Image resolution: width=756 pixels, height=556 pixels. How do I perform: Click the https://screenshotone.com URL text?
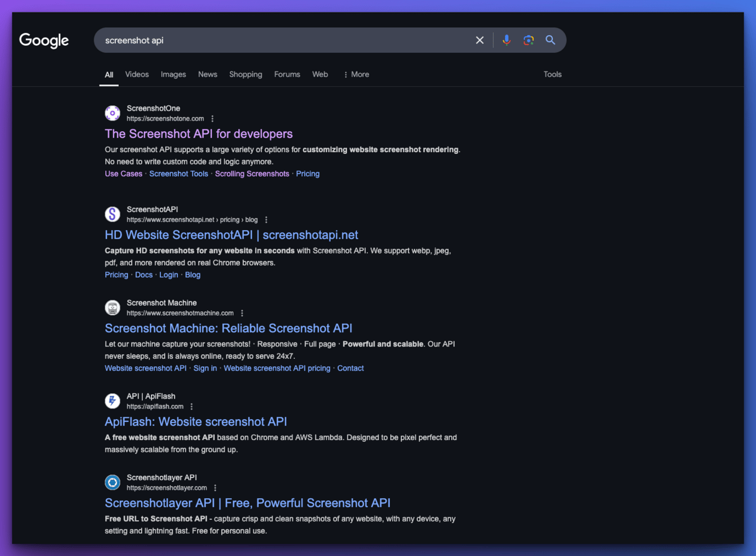tap(166, 119)
